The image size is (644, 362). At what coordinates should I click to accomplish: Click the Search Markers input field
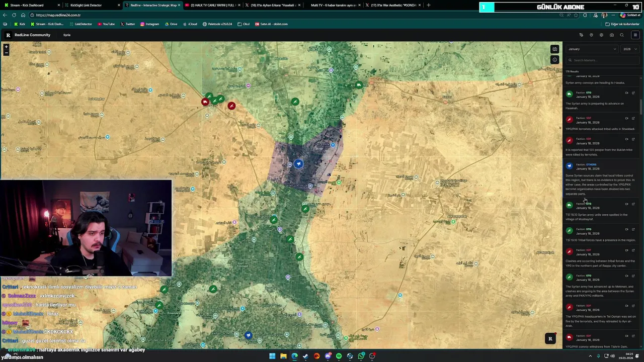(x=603, y=60)
